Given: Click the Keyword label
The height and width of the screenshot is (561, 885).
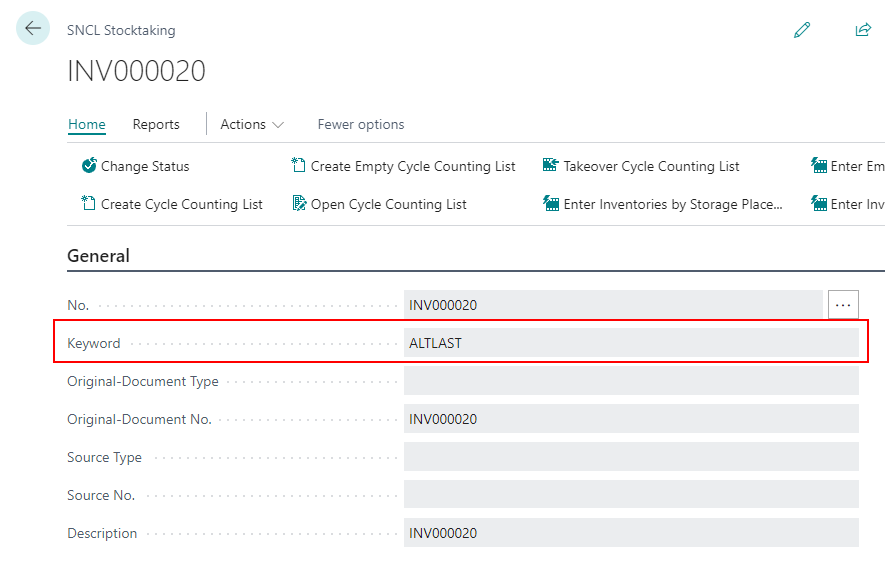Looking at the screenshot, I should [x=94, y=343].
